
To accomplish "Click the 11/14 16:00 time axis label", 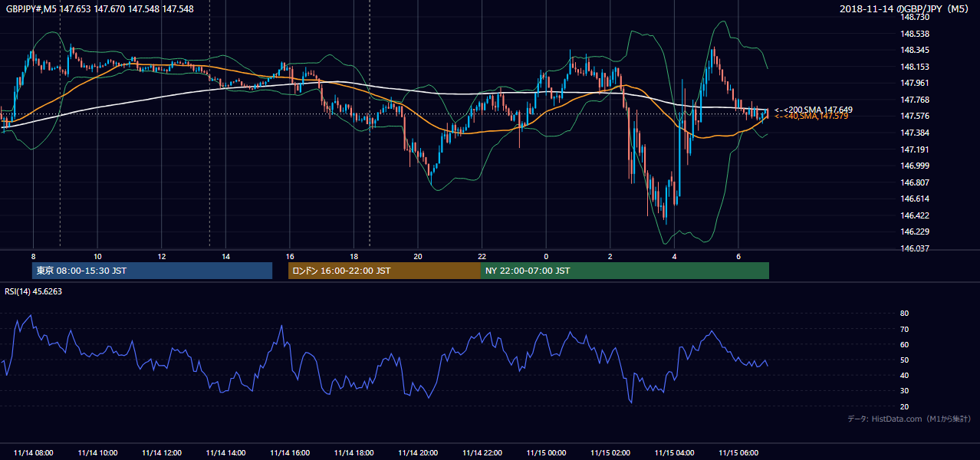I will [290, 453].
